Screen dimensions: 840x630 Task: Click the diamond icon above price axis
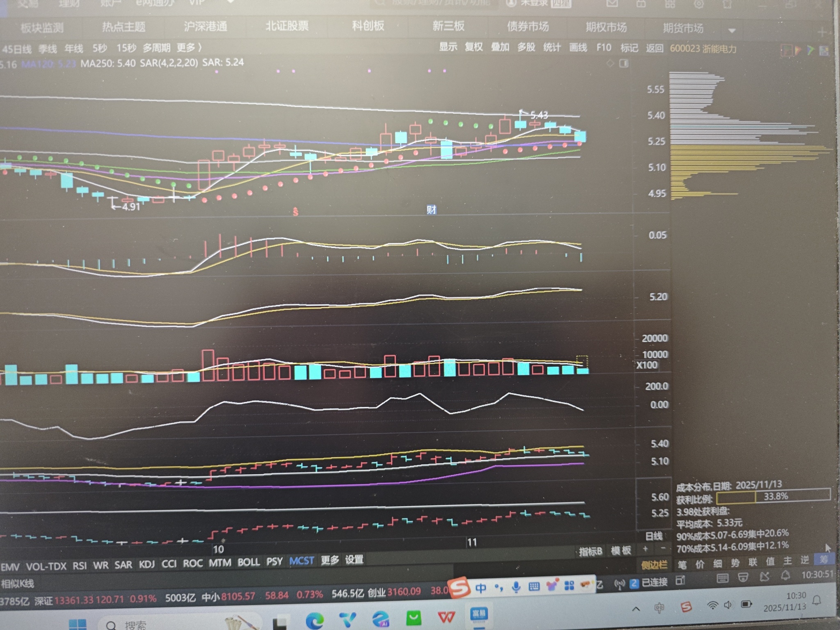tap(610, 63)
